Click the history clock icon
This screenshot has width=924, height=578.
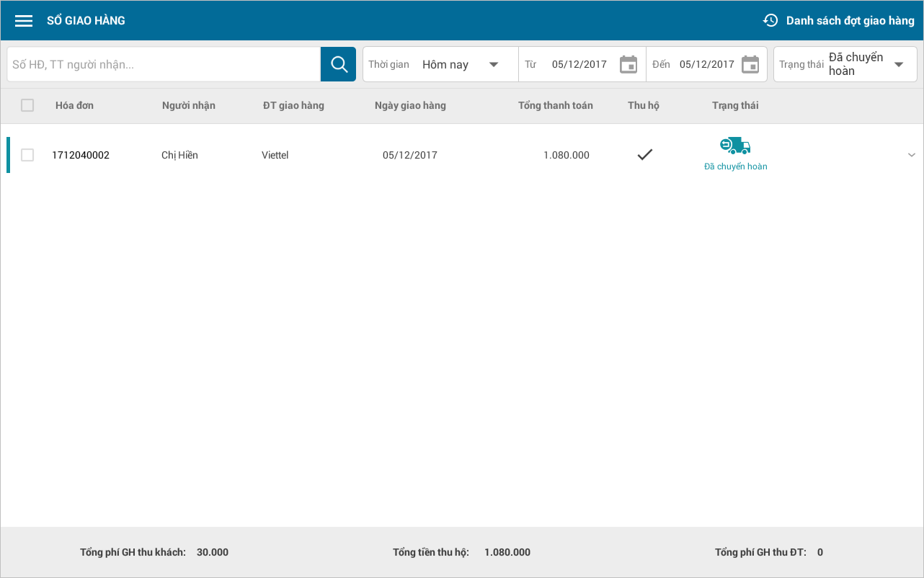point(770,20)
